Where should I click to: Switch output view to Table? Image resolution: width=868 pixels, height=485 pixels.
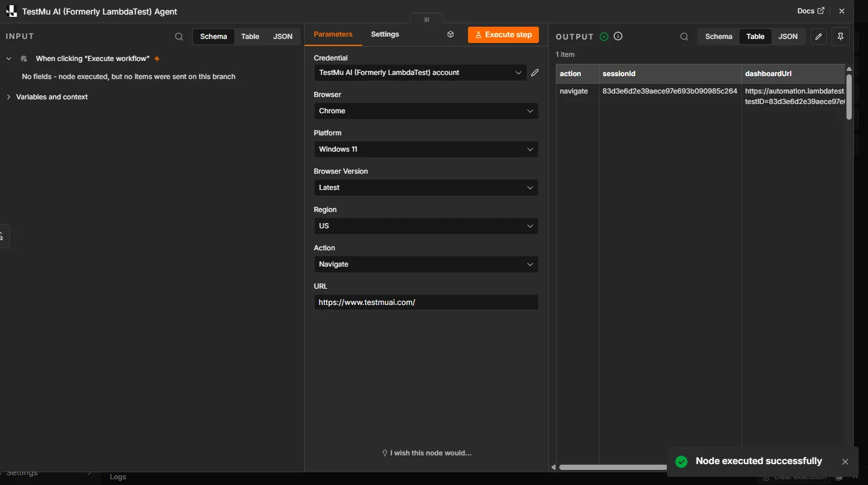pos(755,37)
